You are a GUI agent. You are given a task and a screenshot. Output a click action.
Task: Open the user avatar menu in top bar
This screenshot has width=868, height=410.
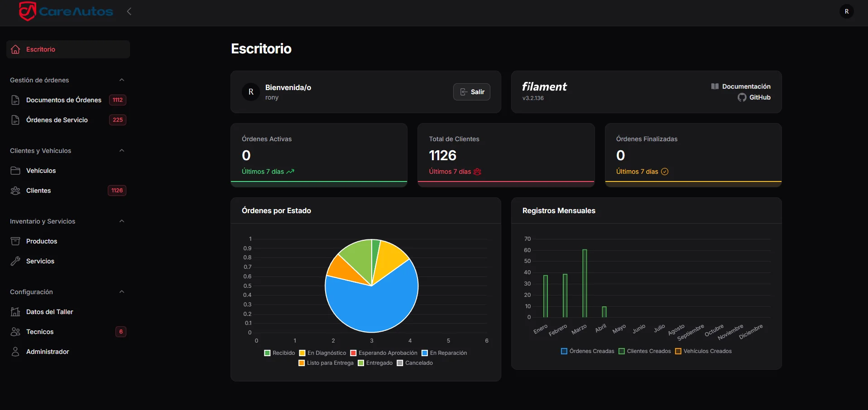pyautogui.click(x=846, y=11)
